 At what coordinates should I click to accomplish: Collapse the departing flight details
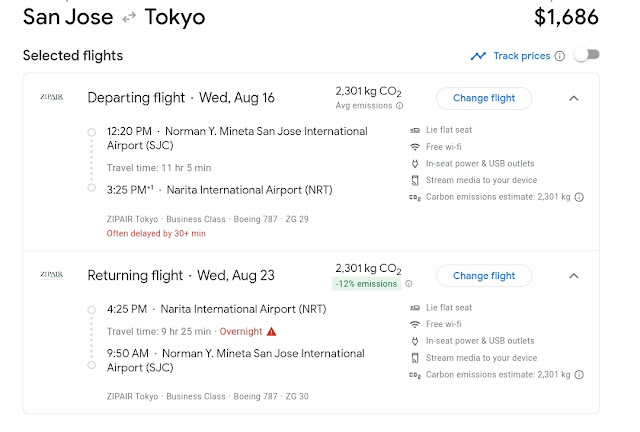[574, 98]
